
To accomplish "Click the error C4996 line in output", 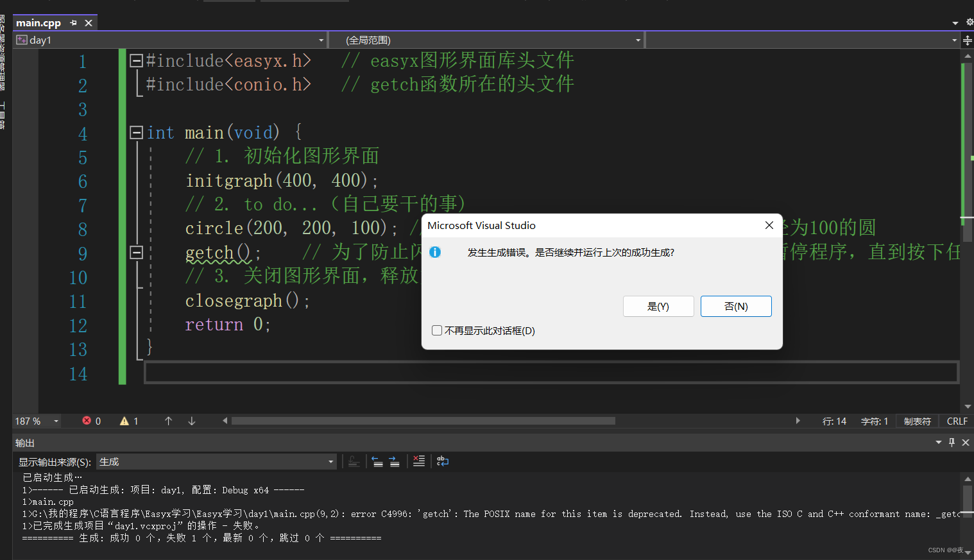I will click(491, 514).
